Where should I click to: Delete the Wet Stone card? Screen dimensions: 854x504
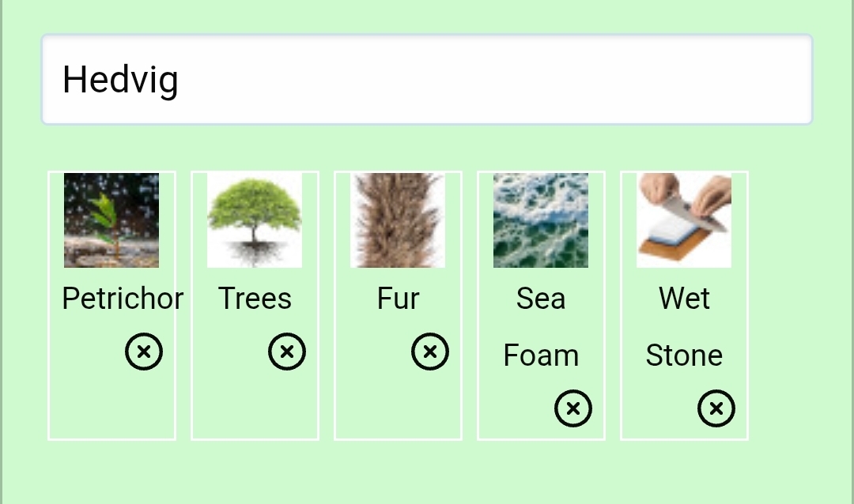[716, 408]
